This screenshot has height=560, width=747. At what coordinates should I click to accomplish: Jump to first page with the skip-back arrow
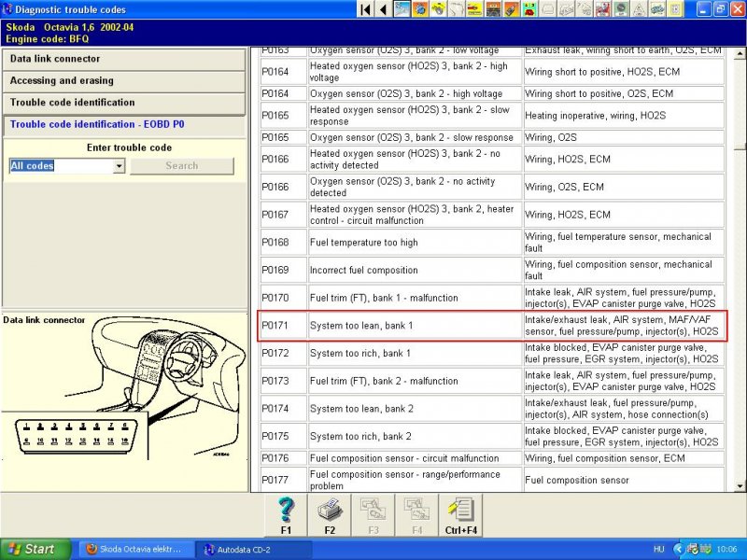click(365, 9)
